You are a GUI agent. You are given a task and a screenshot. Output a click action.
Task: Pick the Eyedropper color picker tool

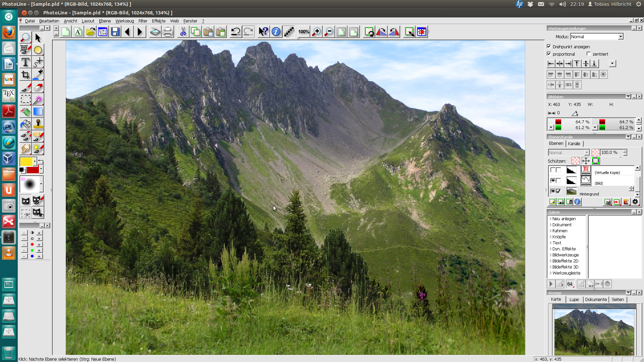point(38,75)
